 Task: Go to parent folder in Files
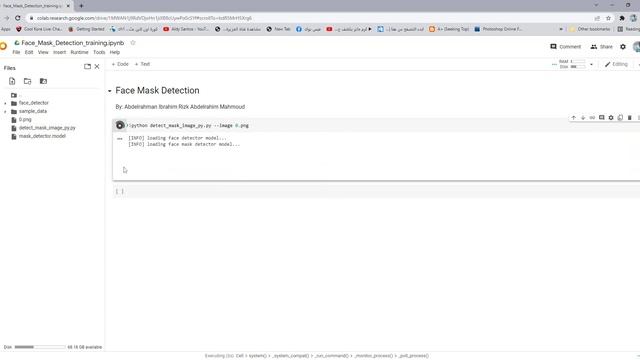14,95
